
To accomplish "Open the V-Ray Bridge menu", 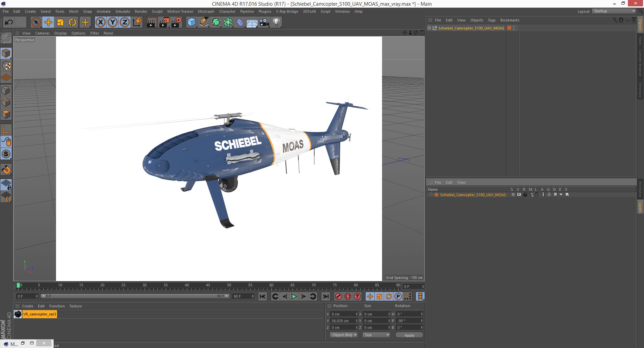I will [x=287, y=11].
